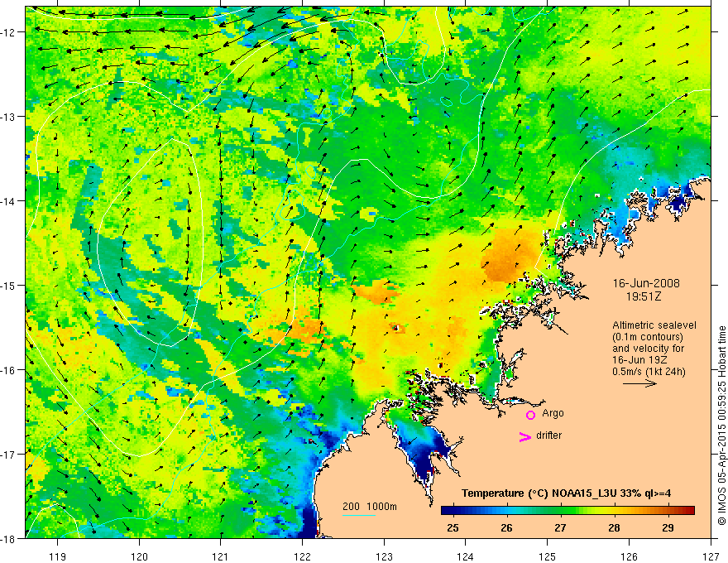
Task: Click the latitude axis label '-14'
Action: 8,201
